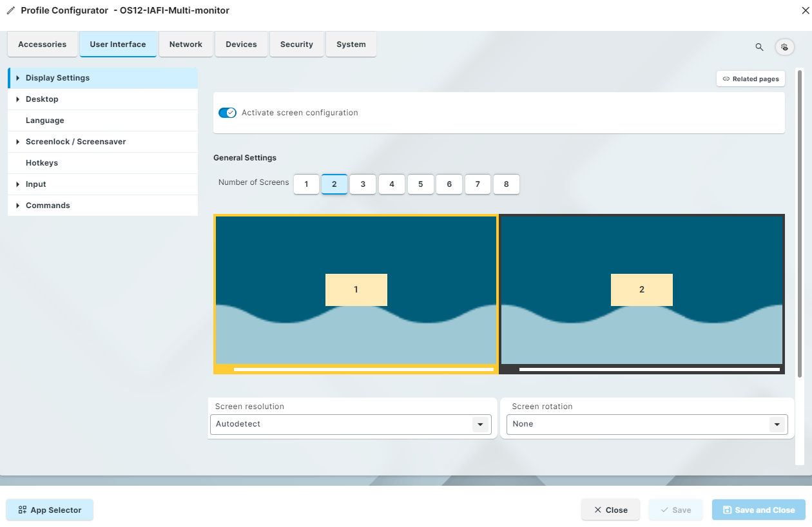Image resolution: width=812 pixels, height=527 pixels.
Task: Click the Close button at the bottom
Action: (x=610, y=510)
